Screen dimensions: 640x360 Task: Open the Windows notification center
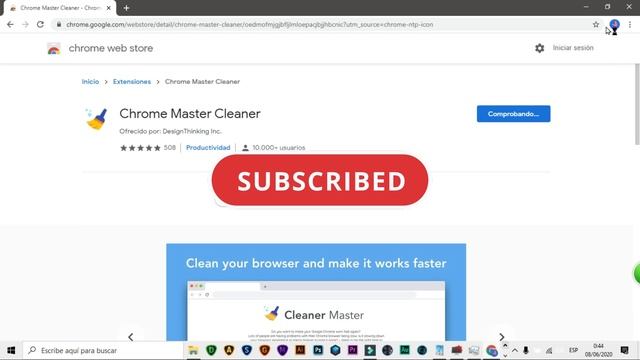624,350
